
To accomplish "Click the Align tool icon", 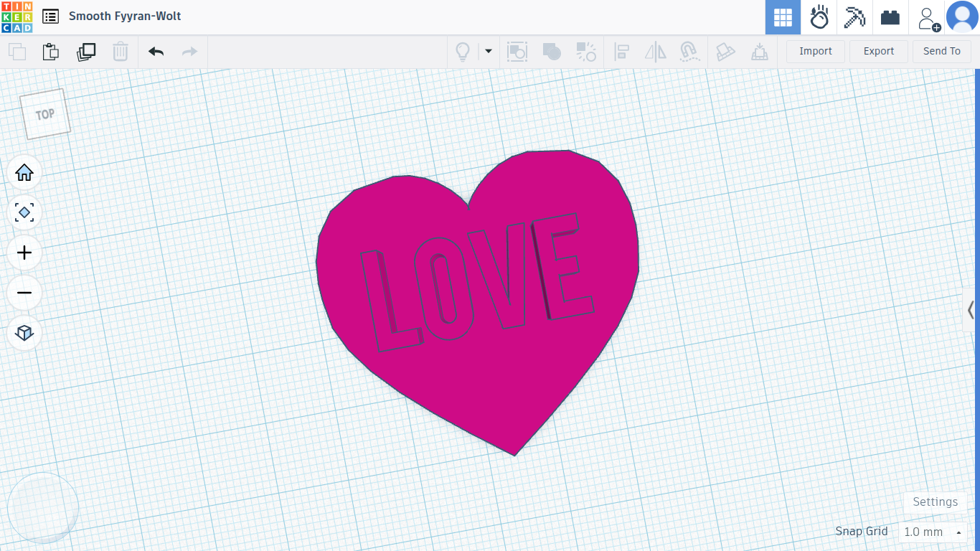I will click(621, 52).
